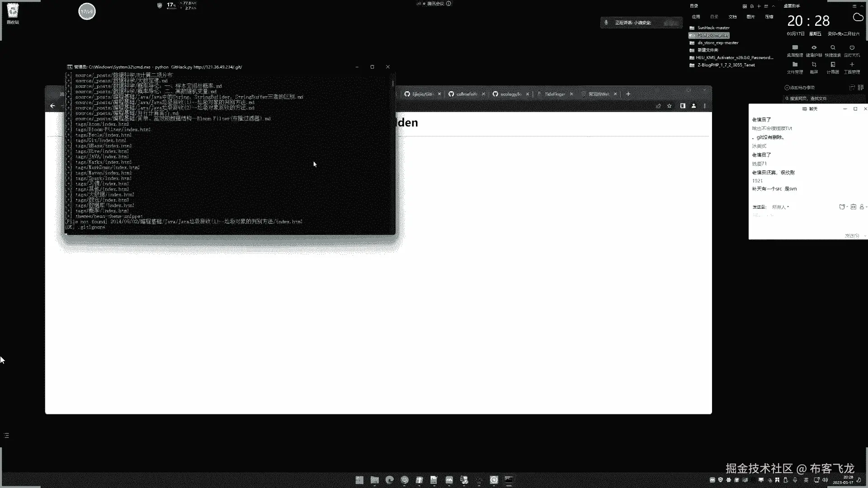This screenshot has height=488, width=868.
Task: Open the 快捷搜索 quick search icon
Action: 833,48
